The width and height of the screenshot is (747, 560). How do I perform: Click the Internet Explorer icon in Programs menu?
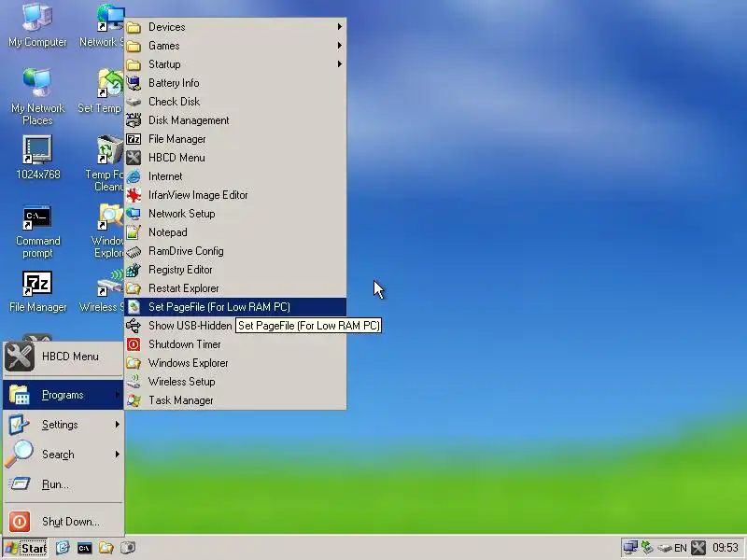[x=134, y=176]
